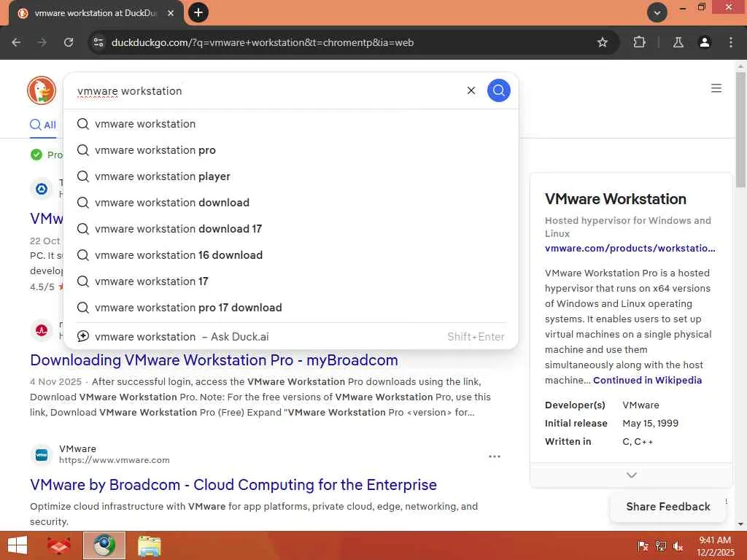The height and width of the screenshot is (560, 747).
Task: Click the 'VMware Workstation' panel heading
Action: pyautogui.click(x=616, y=199)
